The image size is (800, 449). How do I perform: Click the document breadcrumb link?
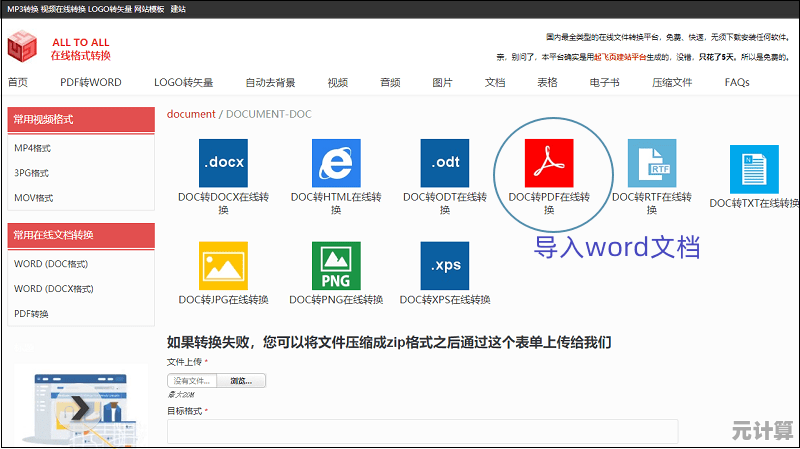coord(190,114)
